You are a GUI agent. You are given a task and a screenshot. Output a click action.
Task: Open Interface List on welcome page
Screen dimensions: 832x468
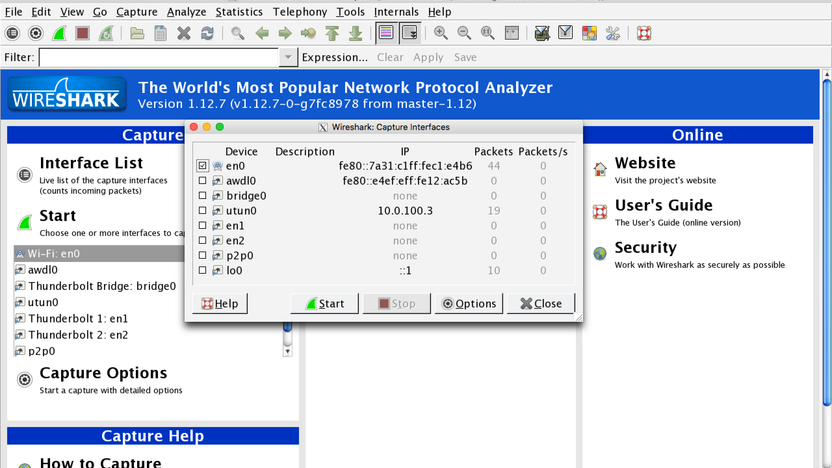tap(91, 163)
